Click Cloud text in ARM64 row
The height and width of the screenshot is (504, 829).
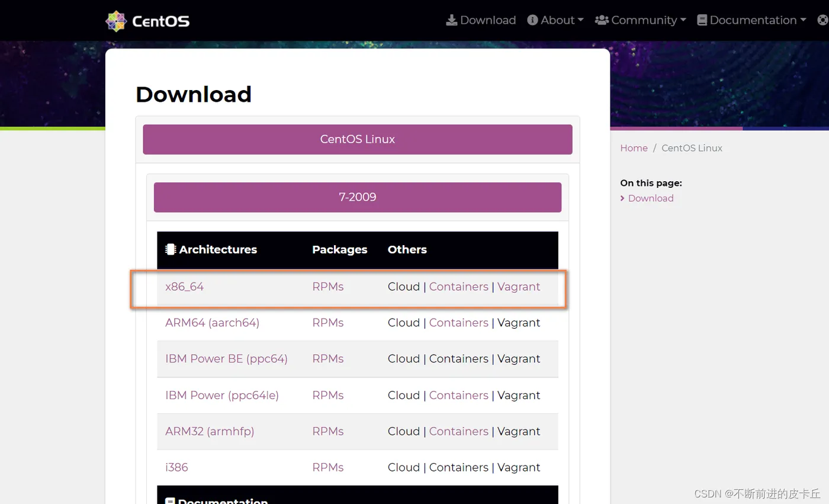404,323
